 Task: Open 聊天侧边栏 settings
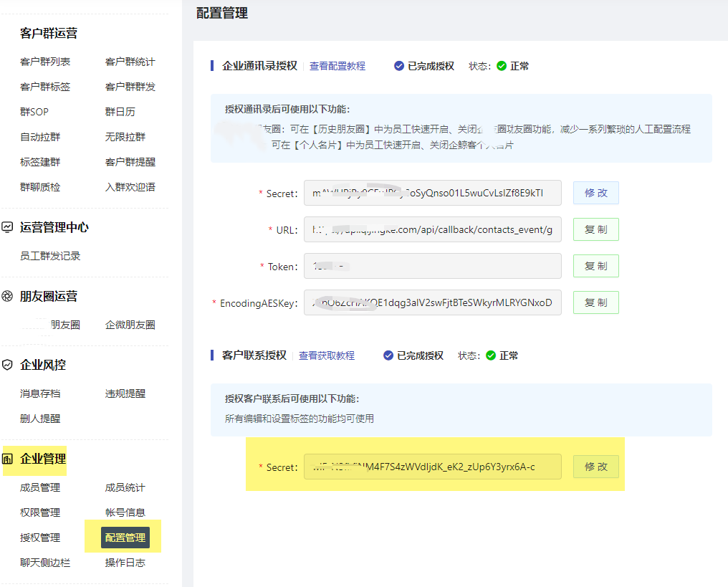pos(45,563)
